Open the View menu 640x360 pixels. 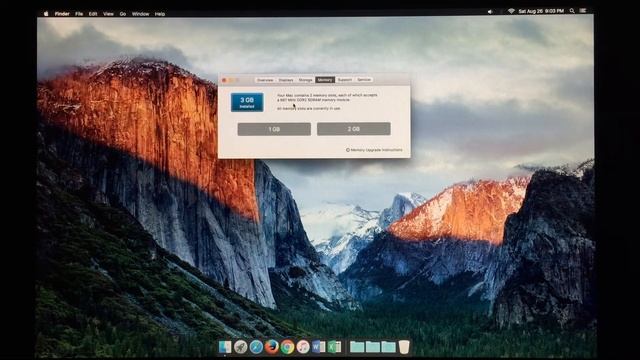(x=108, y=13)
